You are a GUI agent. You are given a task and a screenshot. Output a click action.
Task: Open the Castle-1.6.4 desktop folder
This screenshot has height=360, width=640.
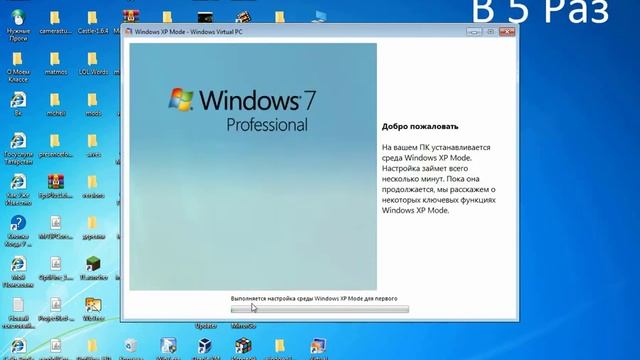click(x=93, y=22)
